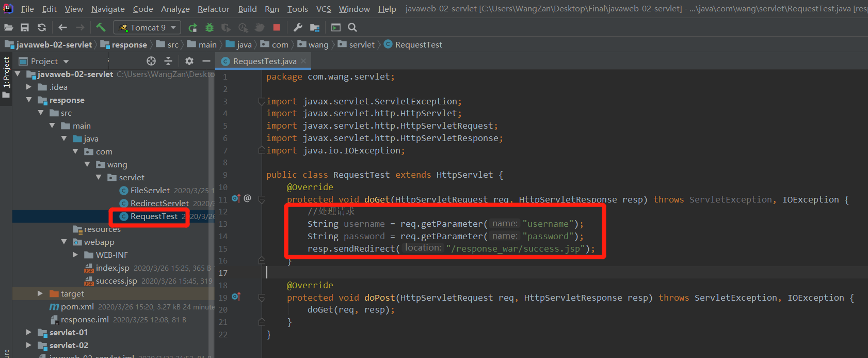
Task: Collapse all using the Project panel icon
Action: 168,61
